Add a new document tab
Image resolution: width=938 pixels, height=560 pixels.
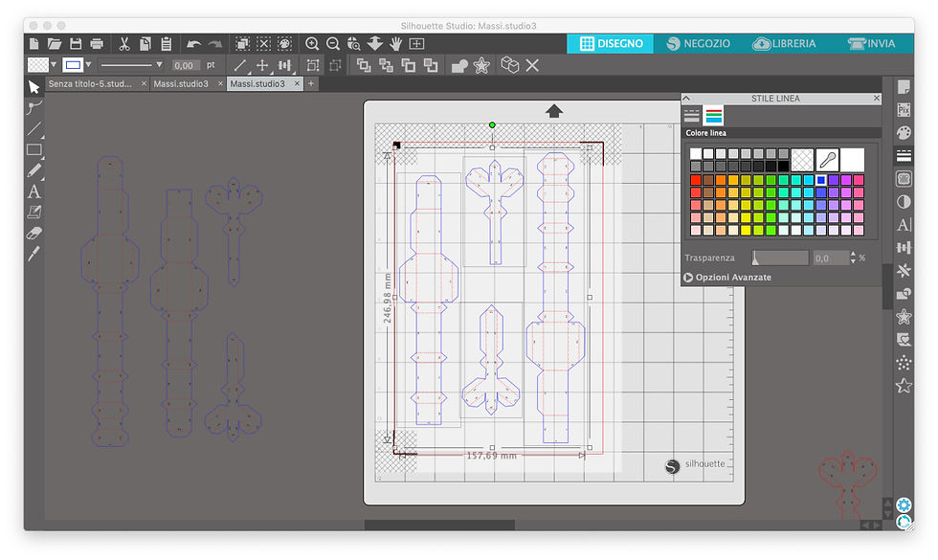click(x=311, y=84)
